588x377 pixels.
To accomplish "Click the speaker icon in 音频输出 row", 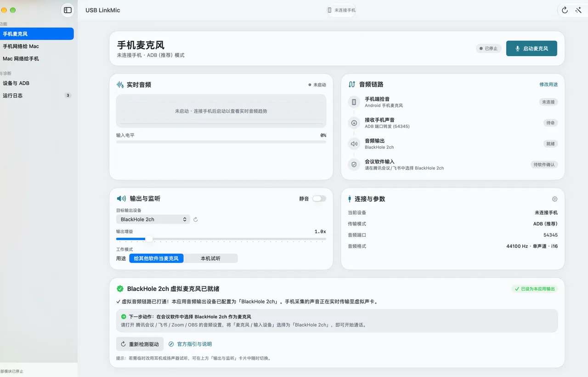I will click(x=354, y=144).
